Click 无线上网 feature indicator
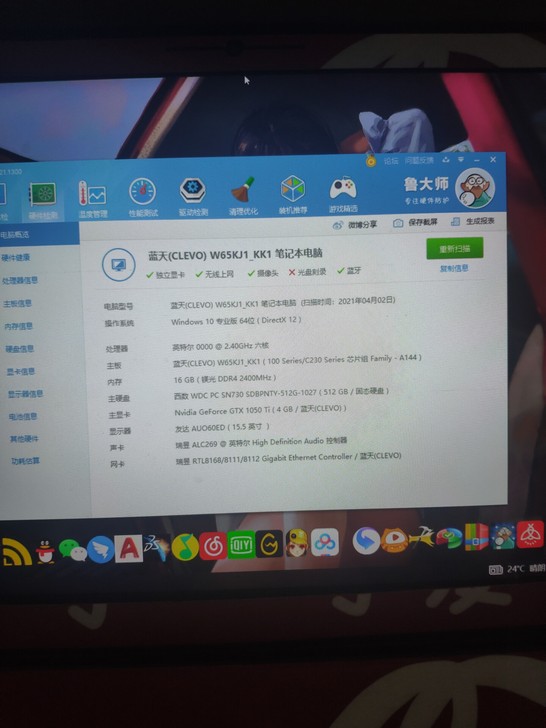This screenshot has height=728, width=546. [214, 274]
